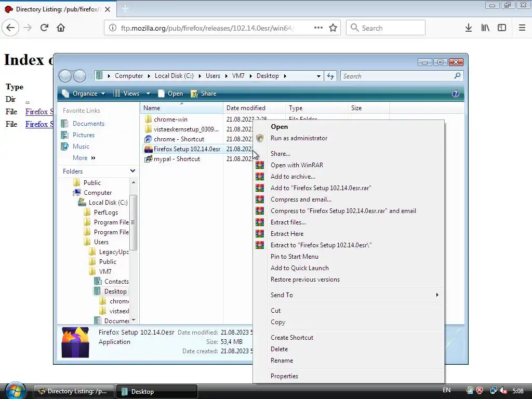Bookmark this page with the star
The height and width of the screenshot is (399, 532).
pos(333,28)
